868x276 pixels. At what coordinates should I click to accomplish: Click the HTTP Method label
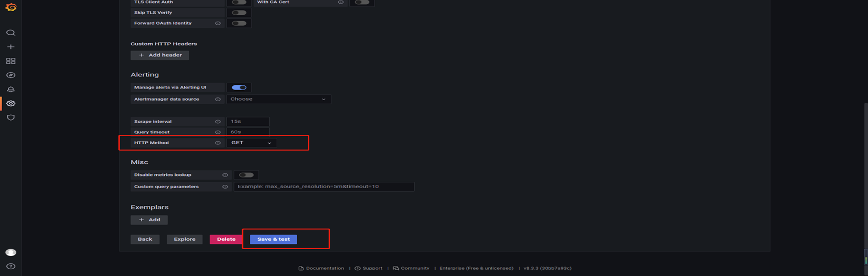pyautogui.click(x=152, y=143)
